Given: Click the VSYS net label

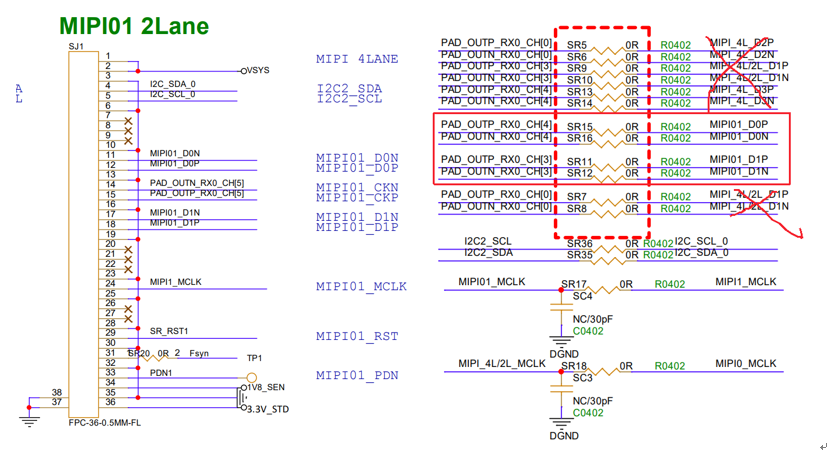Looking at the screenshot, I should pos(257,71).
